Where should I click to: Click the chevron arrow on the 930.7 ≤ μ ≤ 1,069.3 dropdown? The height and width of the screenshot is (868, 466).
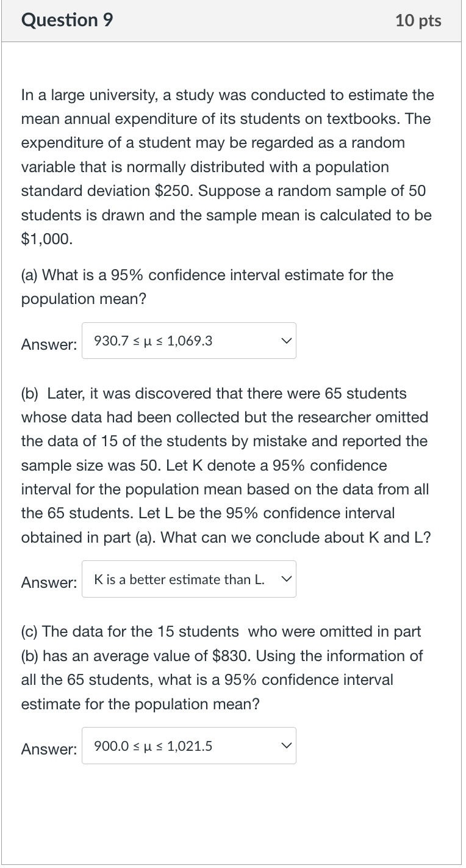pyautogui.click(x=286, y=341)
